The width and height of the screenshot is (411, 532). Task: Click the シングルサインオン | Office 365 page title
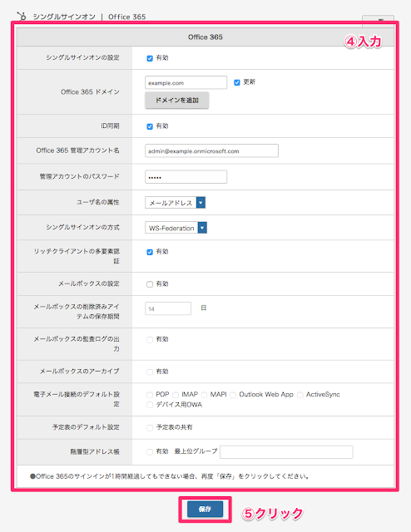[x=89, y=17]
